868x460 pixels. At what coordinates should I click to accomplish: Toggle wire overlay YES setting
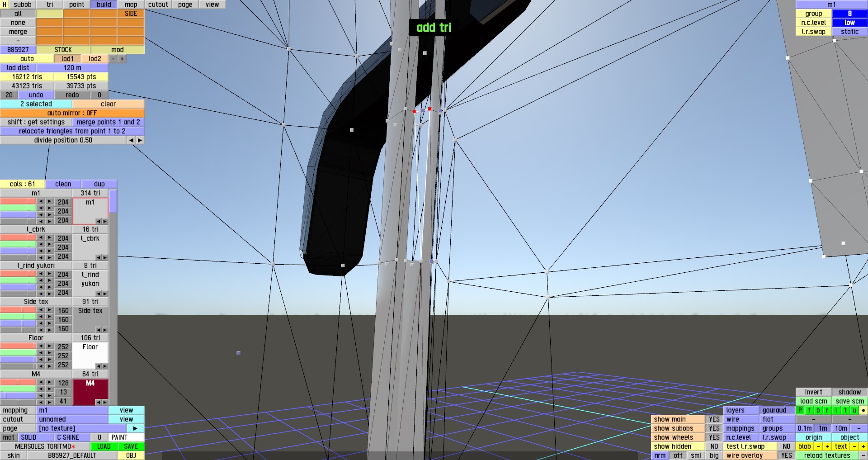coord(787,455)
